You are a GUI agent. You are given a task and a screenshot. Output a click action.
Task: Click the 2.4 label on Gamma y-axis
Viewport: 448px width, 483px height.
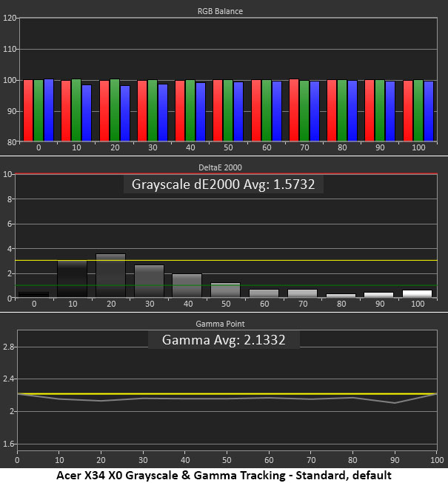click(x=9, y=379)
